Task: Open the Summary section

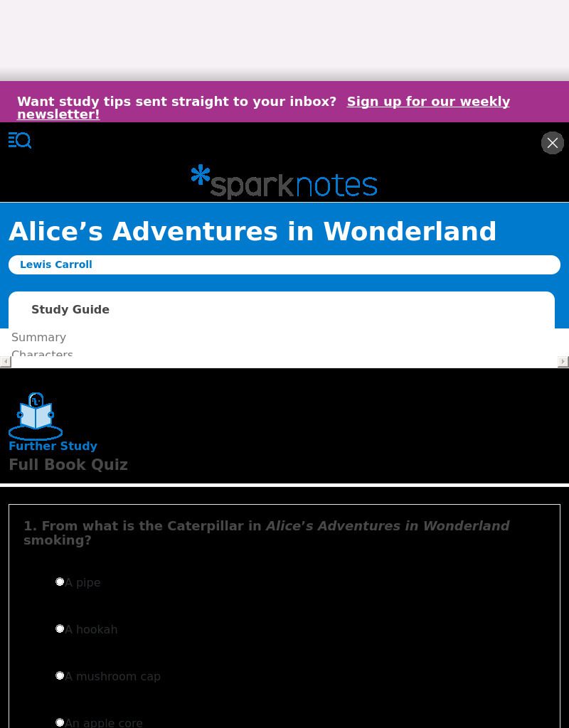Action: point(38,337)
